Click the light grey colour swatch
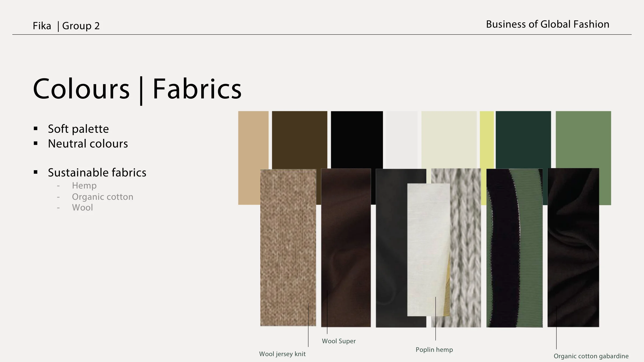 coord(402,139)
